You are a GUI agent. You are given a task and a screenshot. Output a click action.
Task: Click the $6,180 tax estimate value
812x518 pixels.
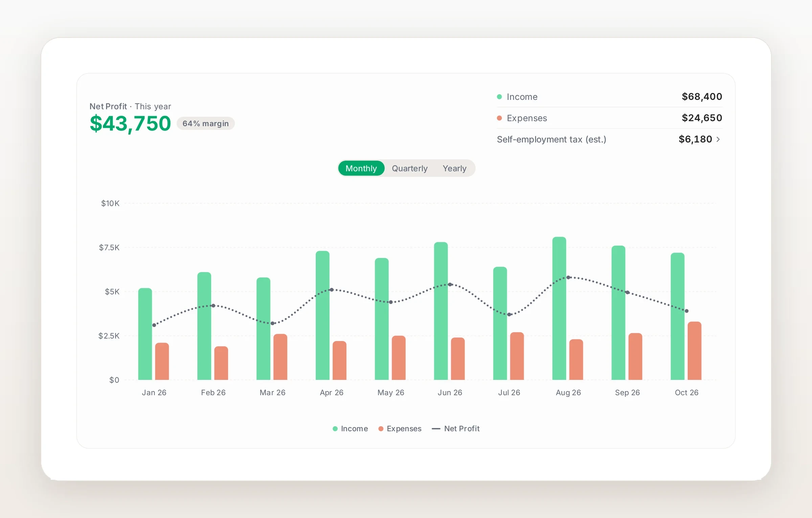pyautogui.click(x=695, y=139)
